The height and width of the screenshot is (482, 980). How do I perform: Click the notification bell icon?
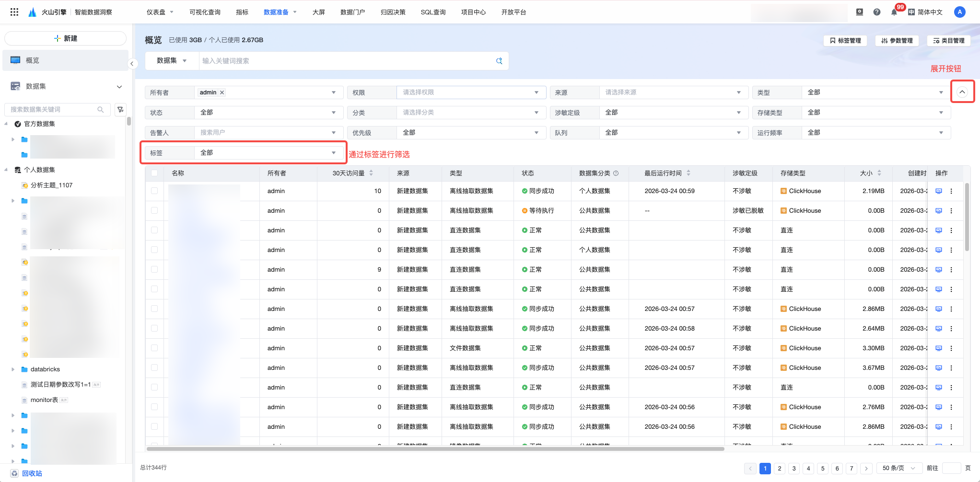pyautogui.click(x=894, y=12)
